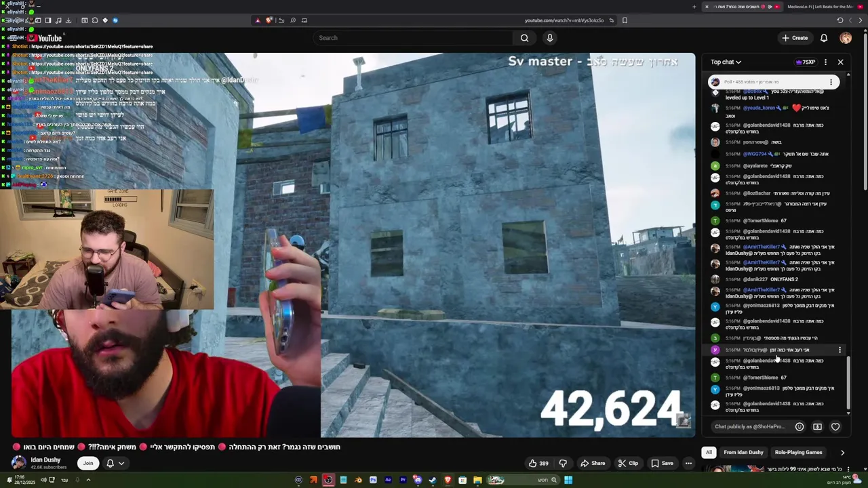Screen dimensions: 868x488
Task: Click the video player to pause
Action: [x=353, y=245]
